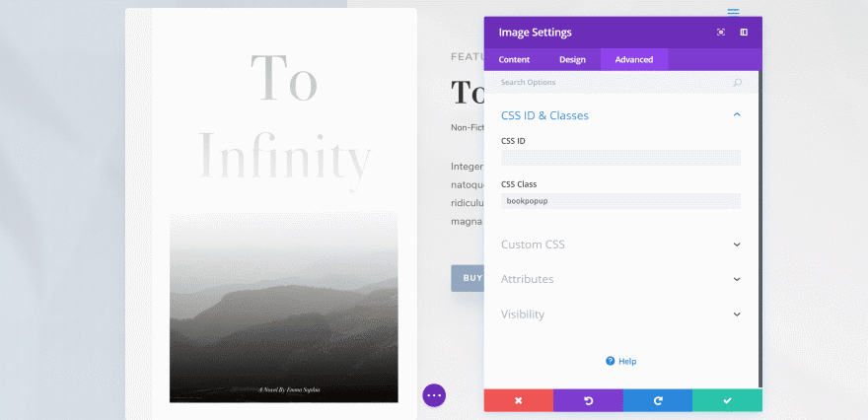Expand the Attributes section
Image resolution: width=868 pixels, height=420 pixels.
pos(620,279)
